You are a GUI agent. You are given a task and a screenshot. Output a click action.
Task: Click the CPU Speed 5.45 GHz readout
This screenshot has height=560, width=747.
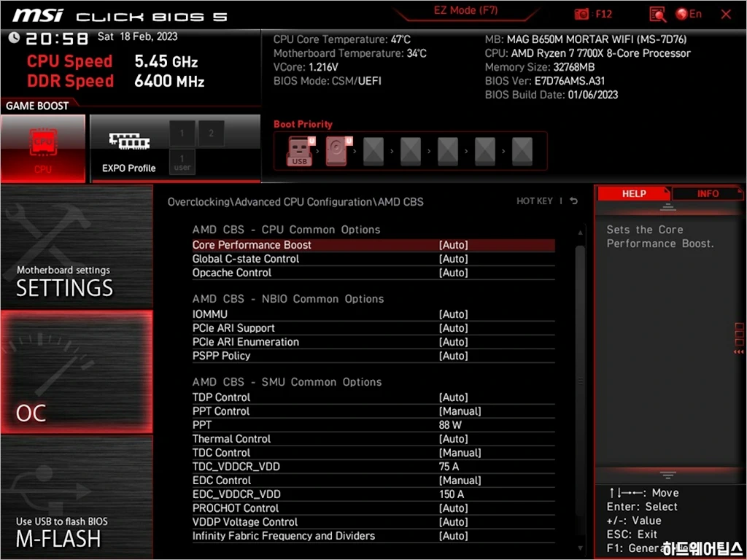click(112, 61)
